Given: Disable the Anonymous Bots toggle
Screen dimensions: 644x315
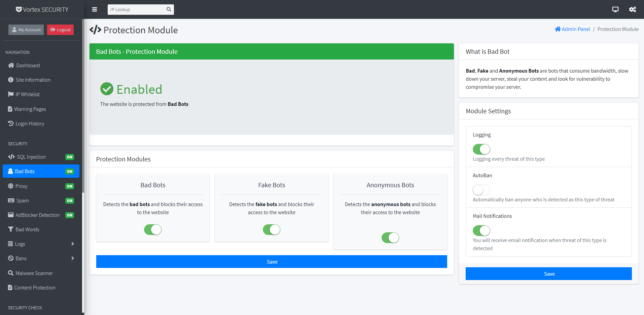Looking at the screenshot, I should coord(390,238).
